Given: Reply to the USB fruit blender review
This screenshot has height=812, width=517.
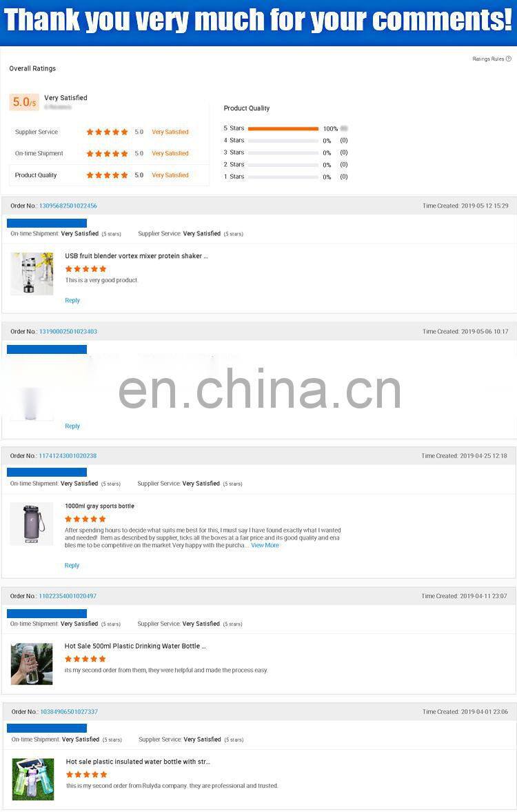Looking at the screenshot, I should [x=72, y=300].
